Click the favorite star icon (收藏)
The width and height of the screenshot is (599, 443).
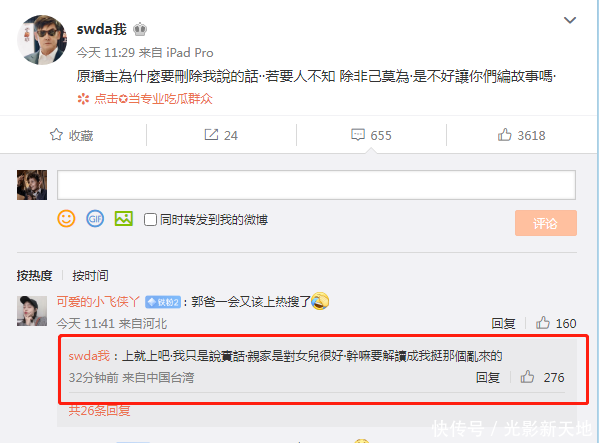[56, 135]
